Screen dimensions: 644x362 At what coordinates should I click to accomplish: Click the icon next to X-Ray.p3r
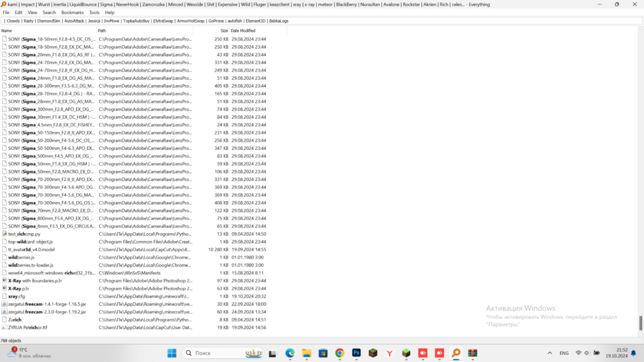5,289
